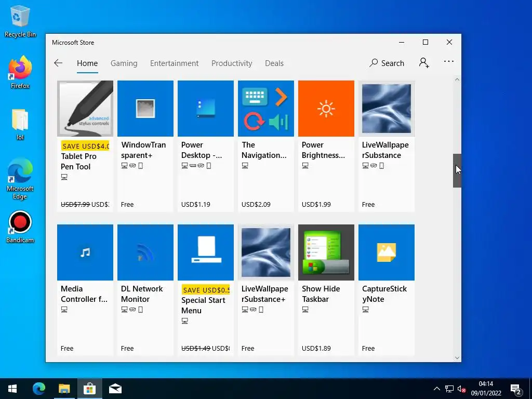
Task: Open WindowTransparent+ app icon
Action: coord(145,108)
